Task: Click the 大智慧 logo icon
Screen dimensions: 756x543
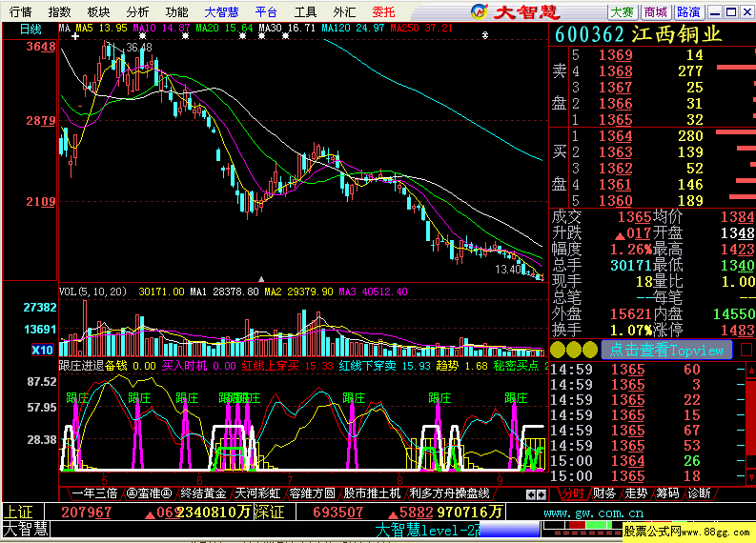Action: click(x=479, y=11)
